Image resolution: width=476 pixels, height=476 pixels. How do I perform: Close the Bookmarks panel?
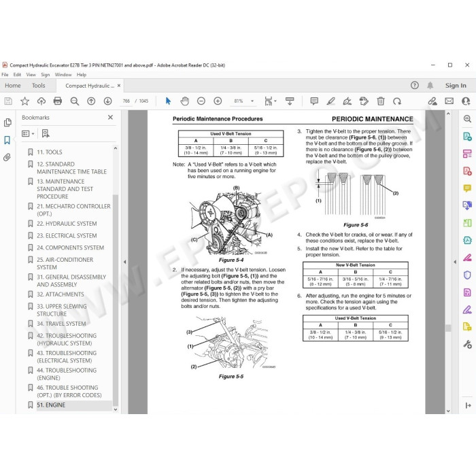[x=110, y=118]
